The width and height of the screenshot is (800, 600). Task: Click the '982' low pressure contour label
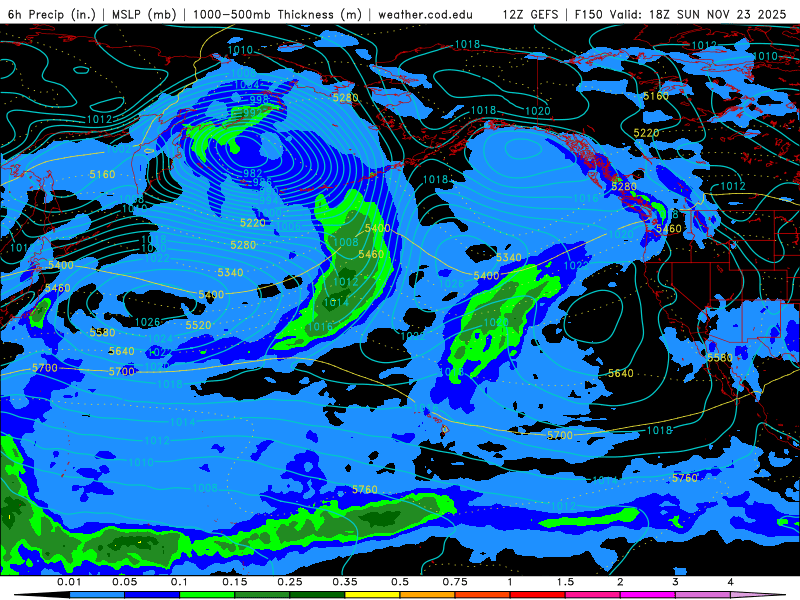(253, 173)
